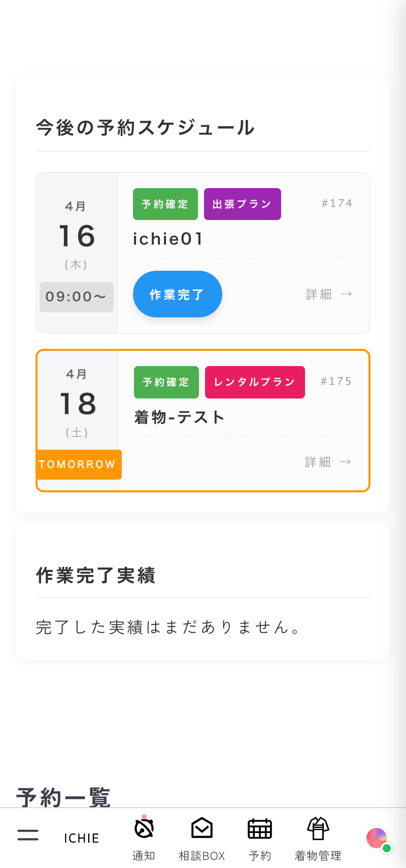Click the user avatar icon
The height and width of the screenshot is (868, 406).
click(378, 839)
